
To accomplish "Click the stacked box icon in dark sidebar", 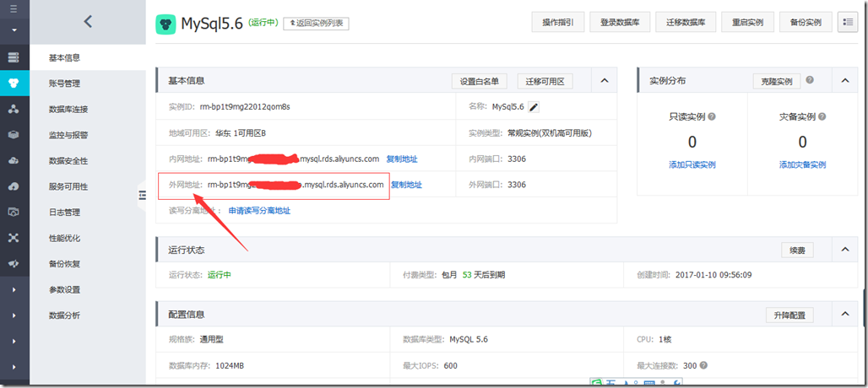I will [14, 135].
